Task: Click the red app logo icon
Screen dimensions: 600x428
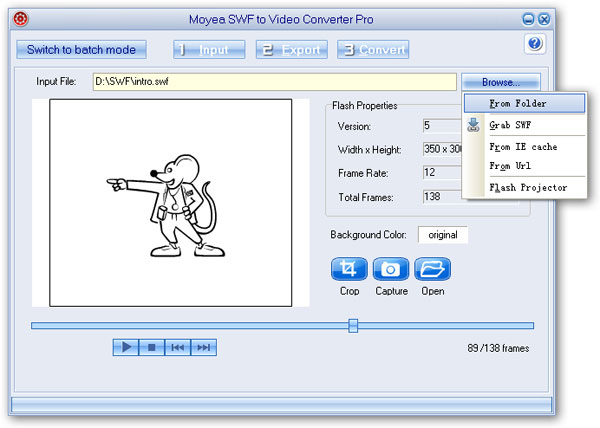Action: pos(21,18)
